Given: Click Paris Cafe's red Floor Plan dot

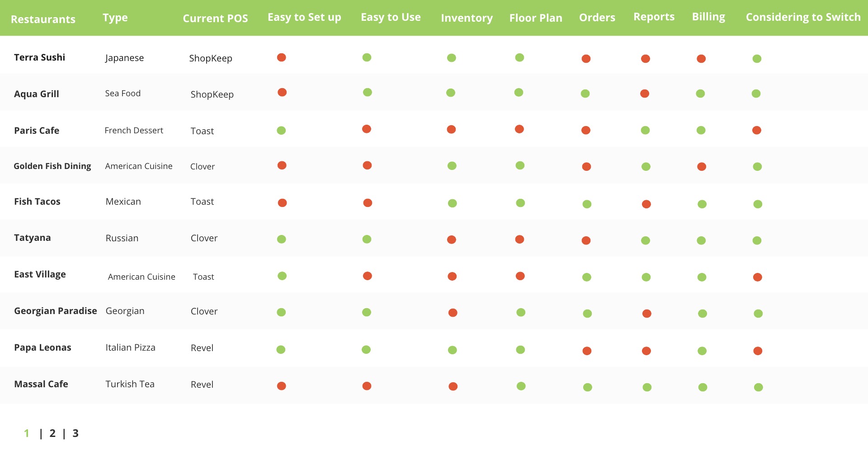Looking at the screenshot, I should (x=519, y=129).
